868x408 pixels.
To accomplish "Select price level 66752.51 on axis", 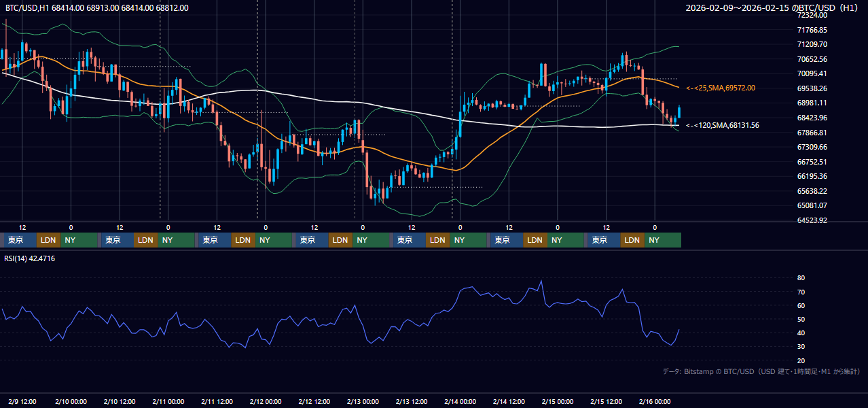I will (812, 162).
